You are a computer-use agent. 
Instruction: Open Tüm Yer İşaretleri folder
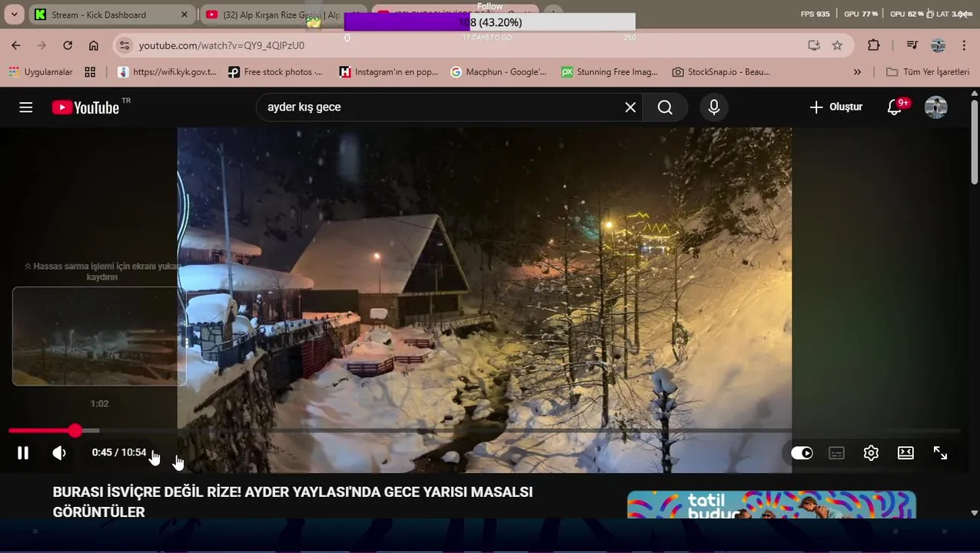(x=928, y=71)
